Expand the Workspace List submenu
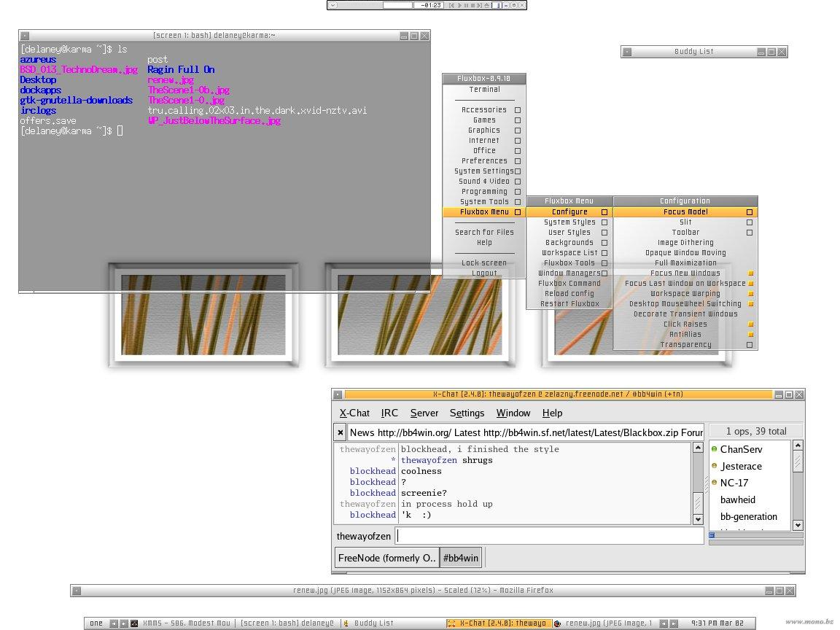This screenshot has width=840, height=630. pyautogui.click(x=569, y=253)
